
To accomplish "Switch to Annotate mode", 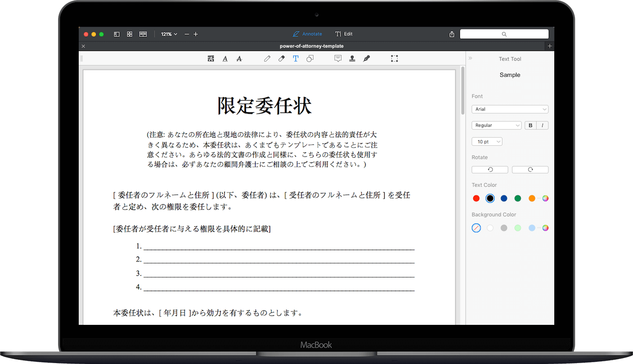I will click(307, 34).
